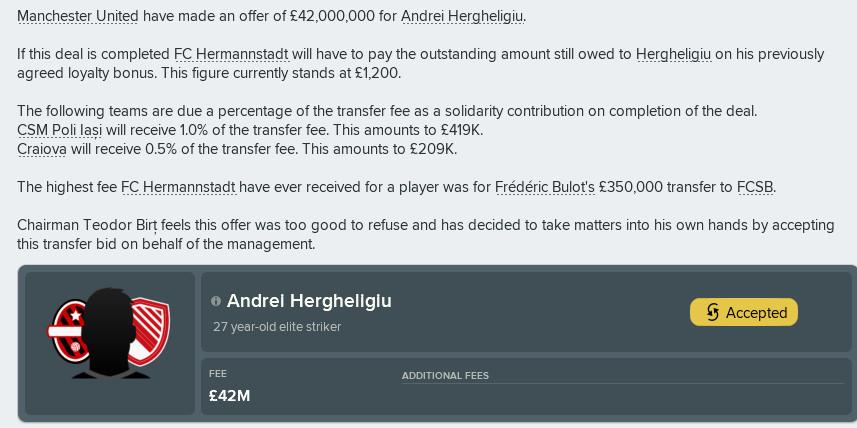This screenshot has height=428, width=857.
Task: Open the Frédéric Bulot's player link
Action: click(x=545, y=187)
